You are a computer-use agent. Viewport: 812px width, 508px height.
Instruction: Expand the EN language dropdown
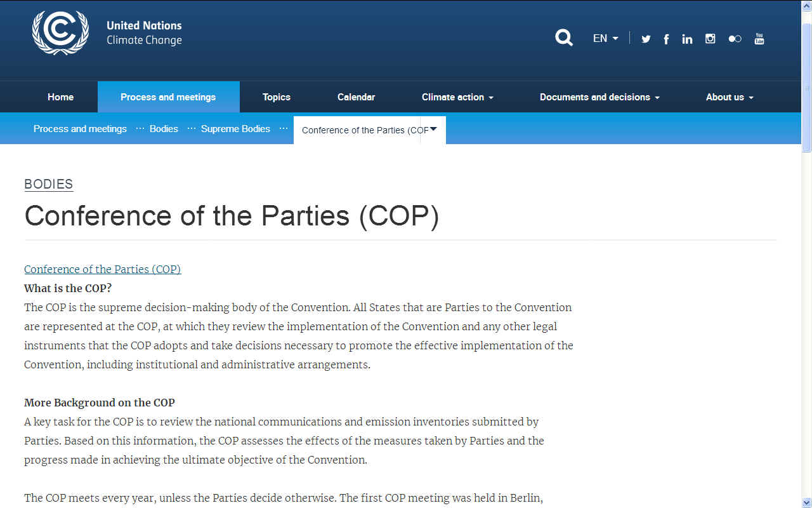(x=605, y=39)
